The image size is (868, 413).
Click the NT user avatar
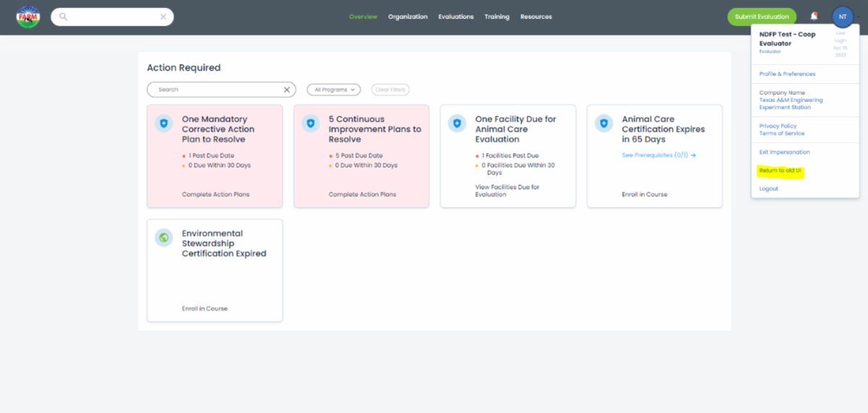tap(842, 16)
